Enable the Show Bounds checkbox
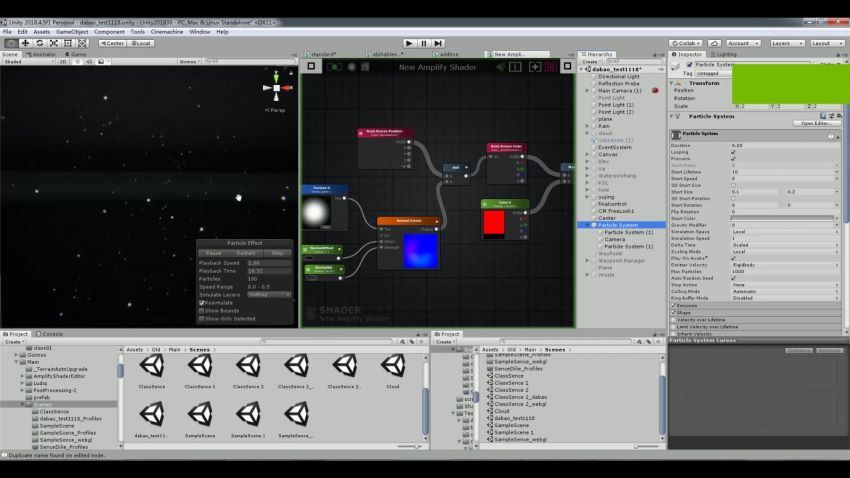The height and width of the screenshot is (478, 850). click(x=202, y=311)
